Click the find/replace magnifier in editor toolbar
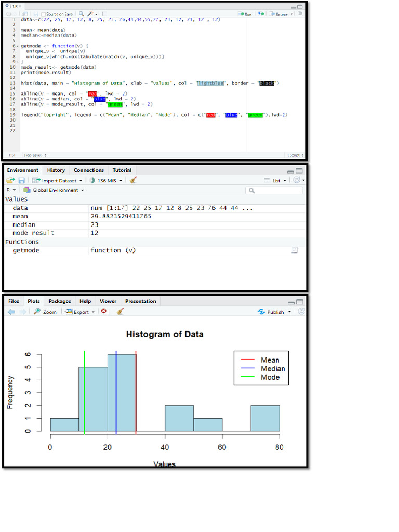This screenshot has width=399, height=532. (82, 14)
